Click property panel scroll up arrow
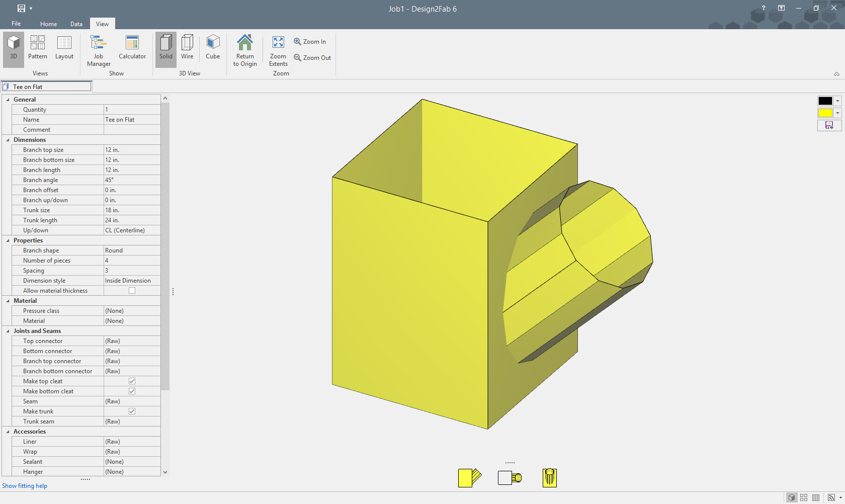The height and width of the screenshot is (504, 845). pos(165,99)
